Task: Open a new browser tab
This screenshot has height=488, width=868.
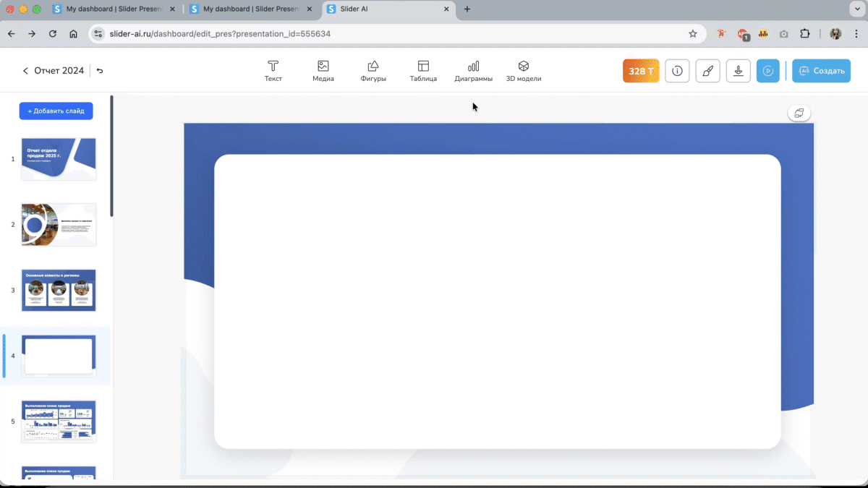Action: coord(467,9)
